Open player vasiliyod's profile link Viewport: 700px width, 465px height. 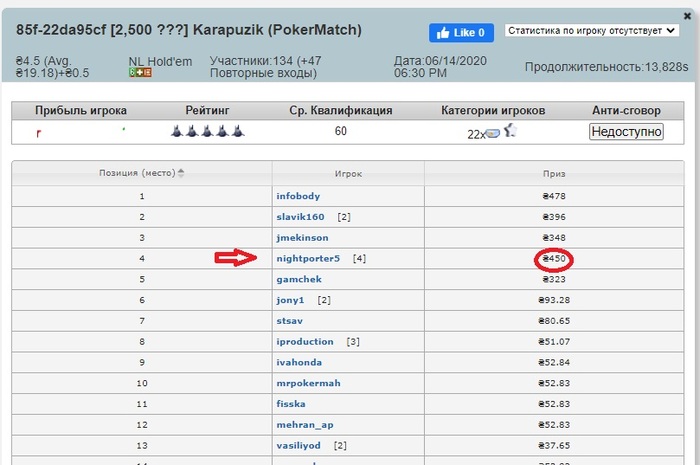[x=298, y=445]
